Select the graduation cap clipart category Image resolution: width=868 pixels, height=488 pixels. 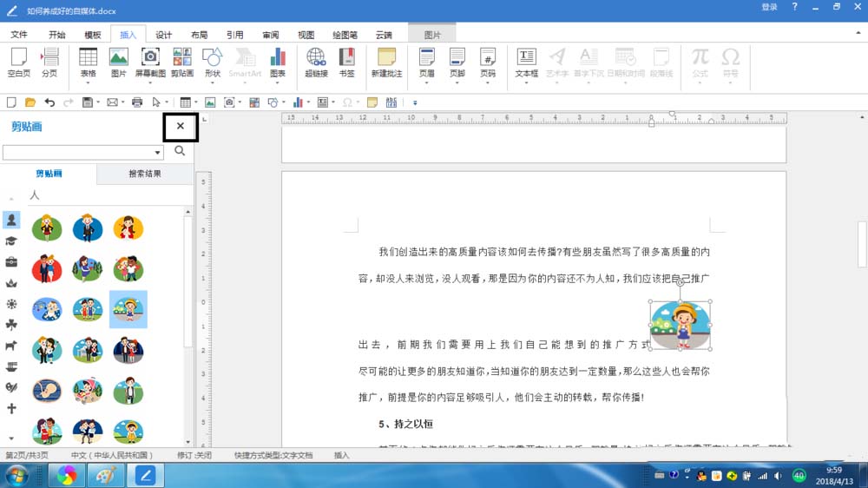(x=11, y=241)
